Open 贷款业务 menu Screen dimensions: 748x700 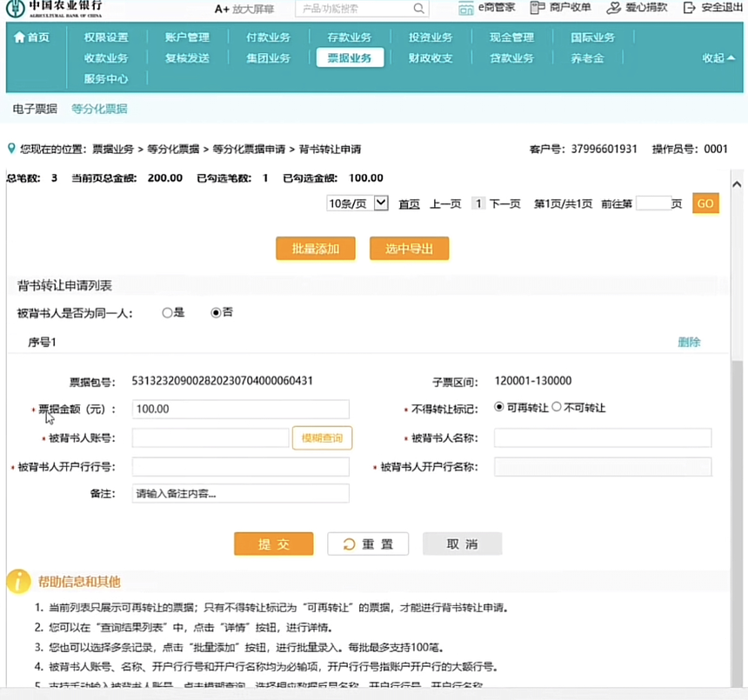tap(511, 58)
